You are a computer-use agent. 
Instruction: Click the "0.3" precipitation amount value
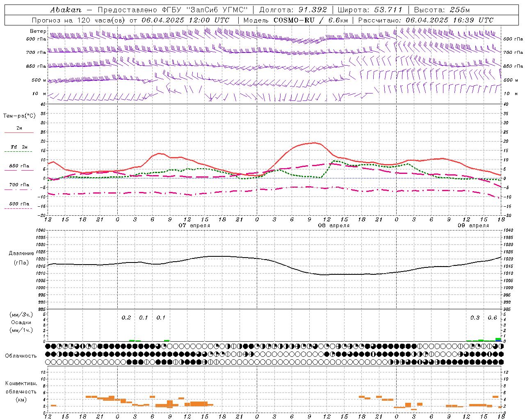475,318
